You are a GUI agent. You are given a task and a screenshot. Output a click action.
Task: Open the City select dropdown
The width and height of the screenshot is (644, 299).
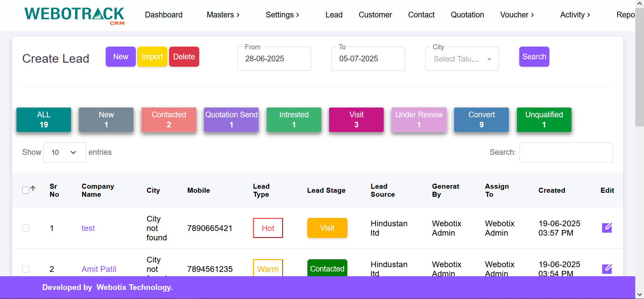click(x=462, y=59)
